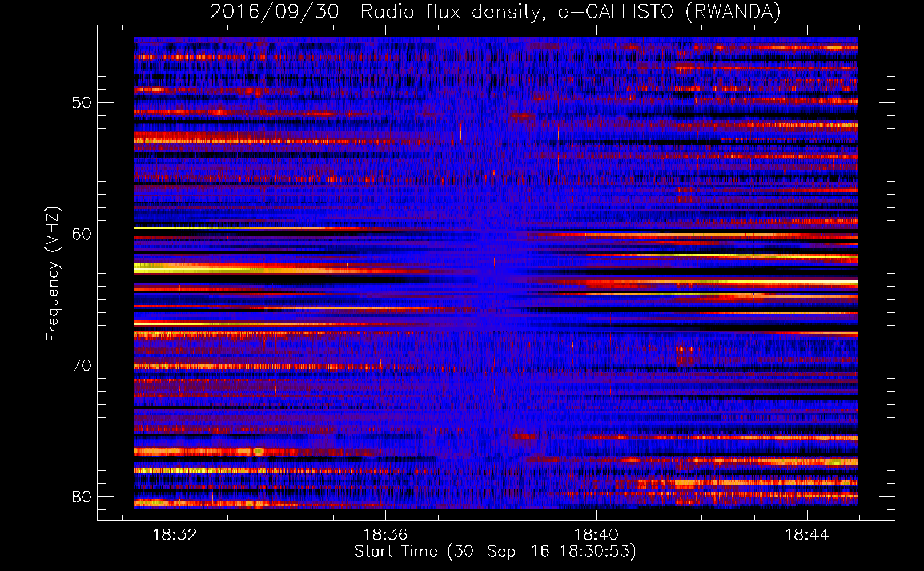This screenshot has width=924, height=571.
Task: Click the '18:32' time tick label
Action: point(175,534)
